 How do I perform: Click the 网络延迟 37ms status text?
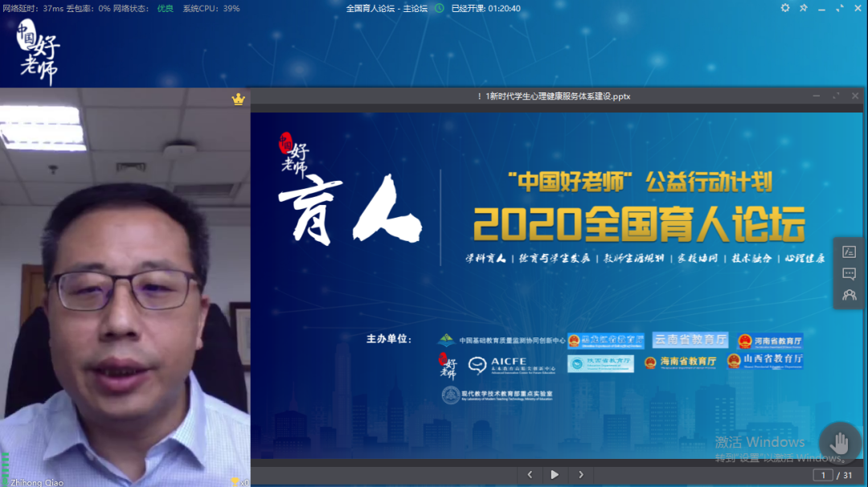tap(33, 8)
